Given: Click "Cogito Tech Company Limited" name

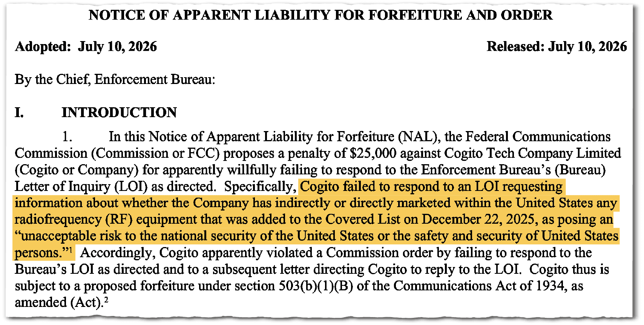Looking at the screenshot, I should 532,153.
